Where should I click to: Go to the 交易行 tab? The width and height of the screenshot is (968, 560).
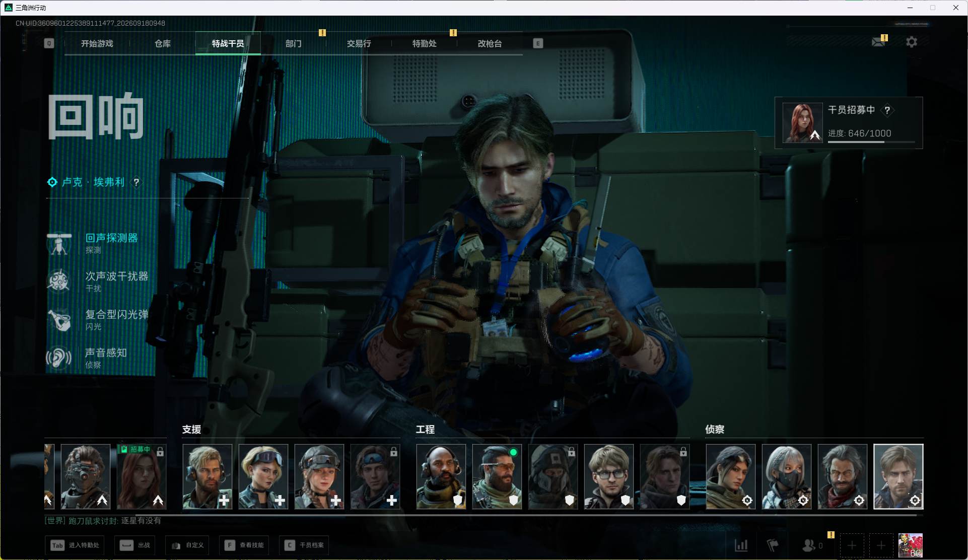click(359, 44)
